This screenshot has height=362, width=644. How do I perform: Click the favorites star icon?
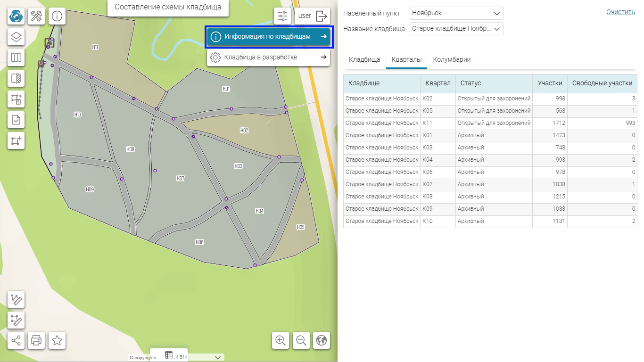coord(57,340)
